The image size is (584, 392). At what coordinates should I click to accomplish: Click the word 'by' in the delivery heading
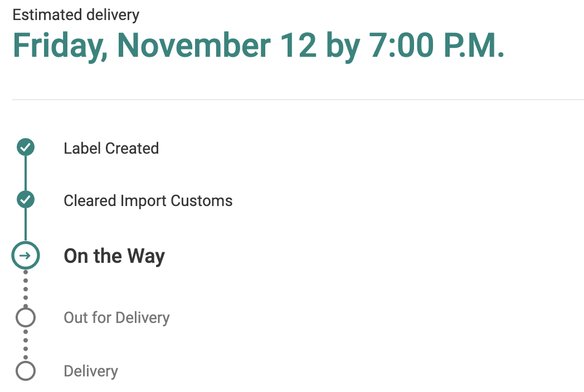[x=343, y=46]
